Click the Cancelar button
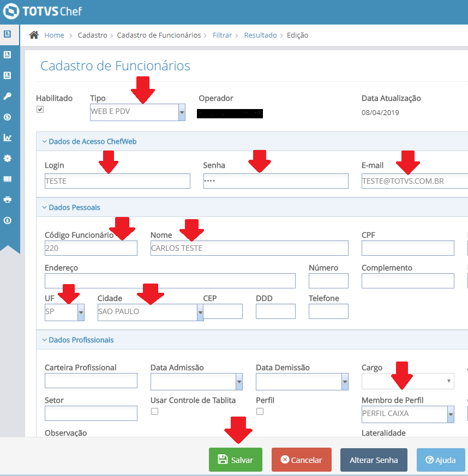Image resolution: width=468 pixels, height=476 pixels. [x=301, y=460]
